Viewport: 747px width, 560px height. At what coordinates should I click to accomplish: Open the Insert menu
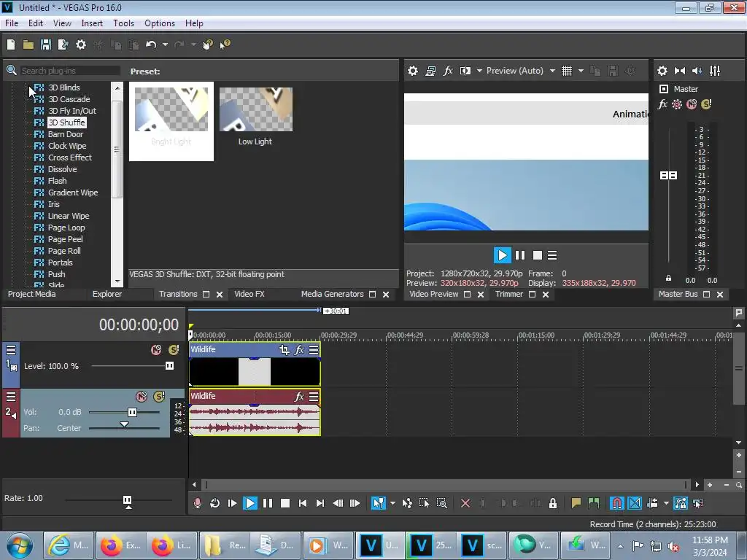[x=92, y=23]
